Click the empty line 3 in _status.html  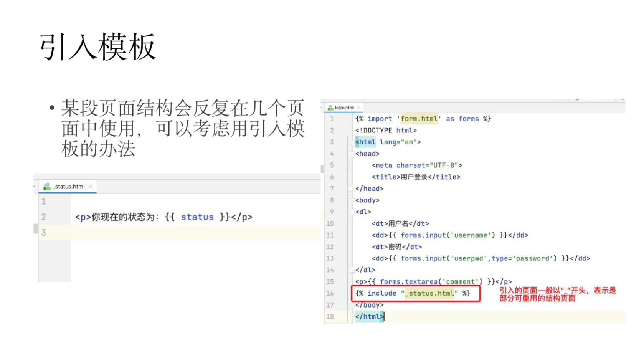coord(196,233)
